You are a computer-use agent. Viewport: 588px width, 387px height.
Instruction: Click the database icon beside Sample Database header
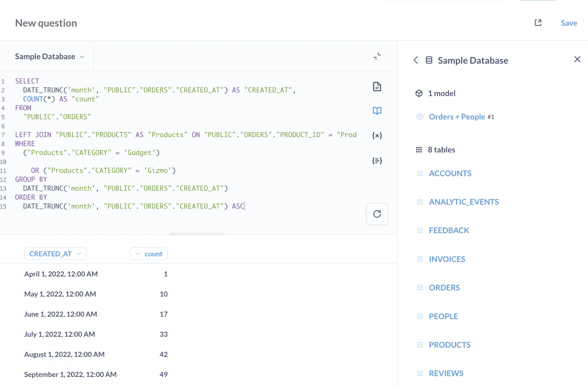(x=429, y=60)
